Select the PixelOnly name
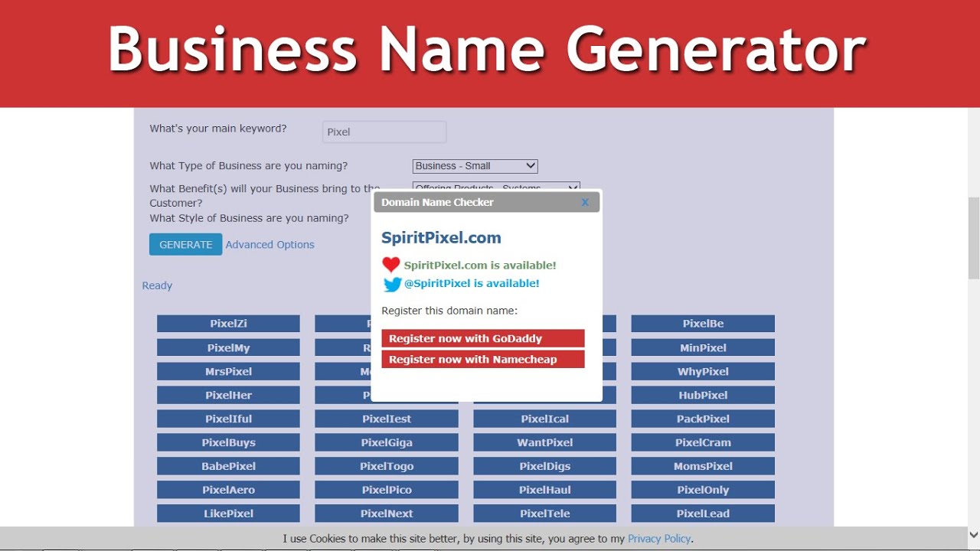The image size is (980, 551). pos(703,490)
